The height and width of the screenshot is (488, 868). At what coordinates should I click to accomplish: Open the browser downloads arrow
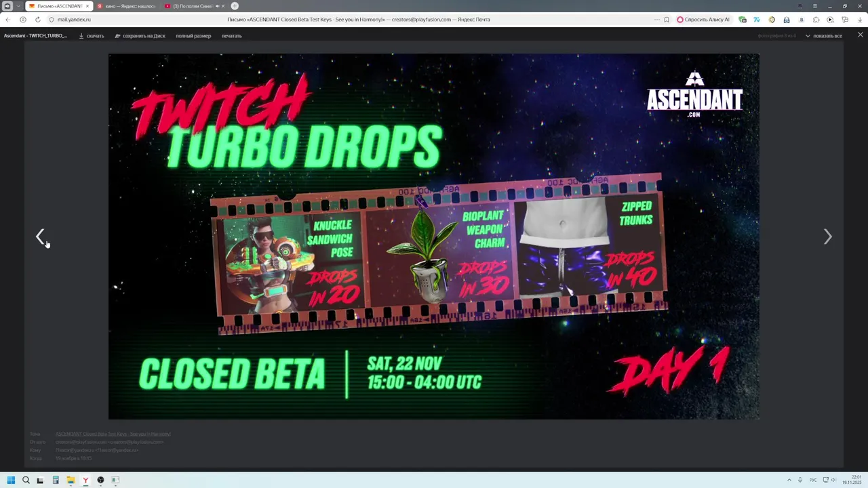[x=860, y=20]
